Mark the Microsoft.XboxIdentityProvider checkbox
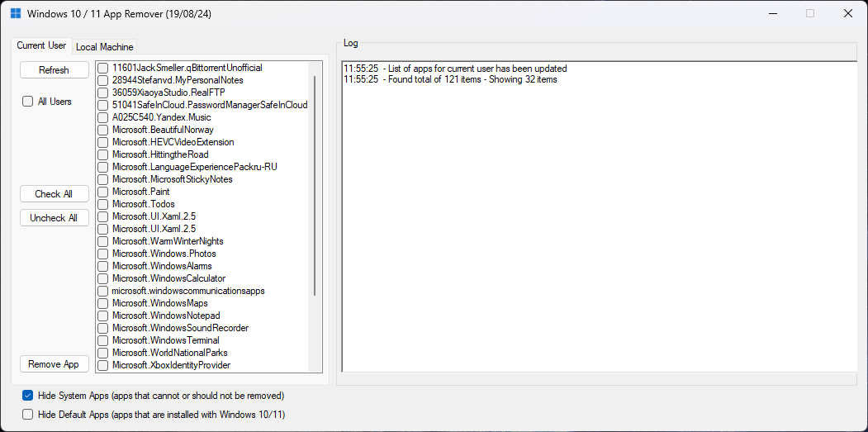Viewport: 868px width, 432px height. pos(102,365)
